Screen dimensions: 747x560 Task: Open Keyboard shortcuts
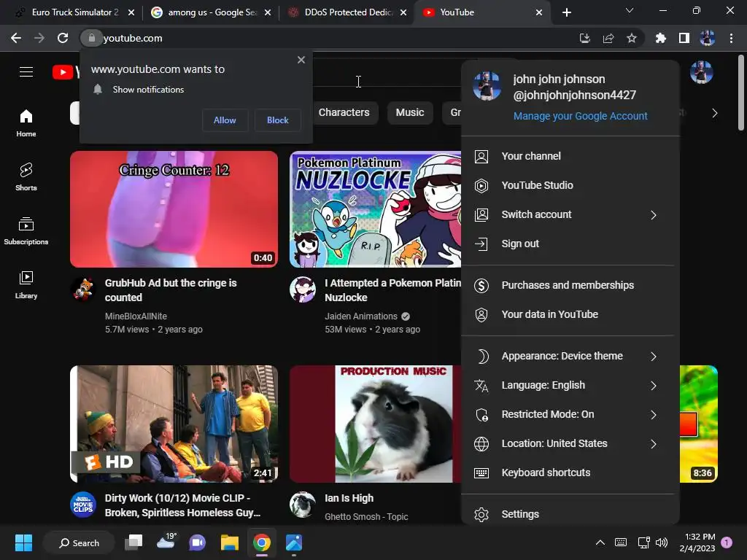click(570, 472)
